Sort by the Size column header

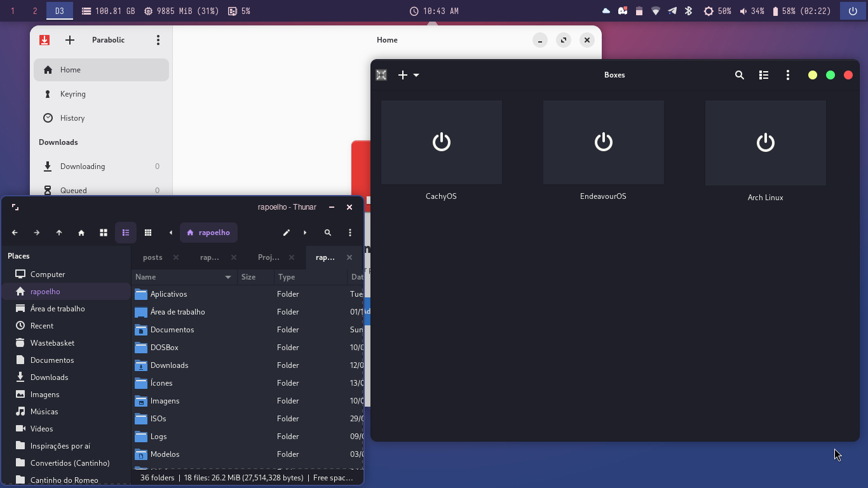(x=255, y=277)
